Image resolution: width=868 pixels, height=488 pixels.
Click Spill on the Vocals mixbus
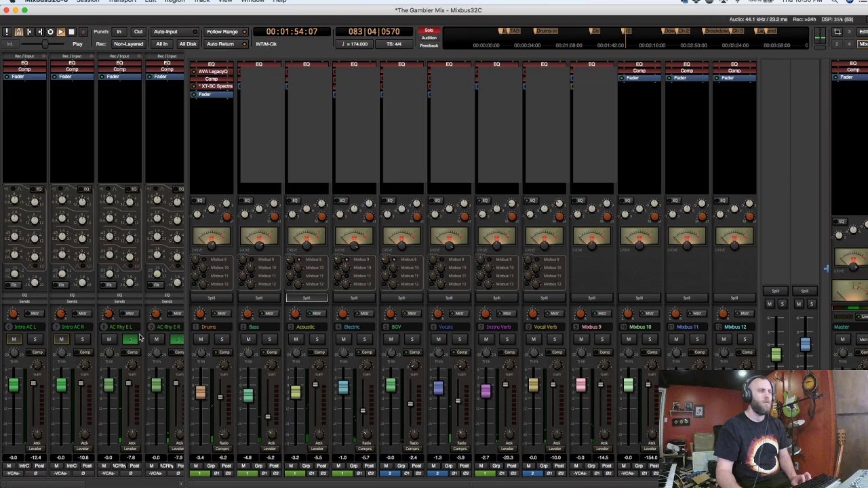click(x=449, y=298)
